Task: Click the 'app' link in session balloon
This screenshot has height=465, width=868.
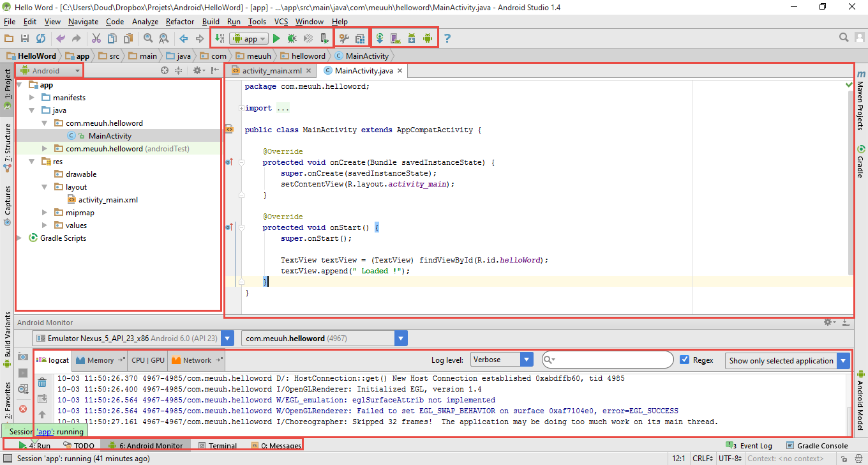Action: click(x=44, y=432)
